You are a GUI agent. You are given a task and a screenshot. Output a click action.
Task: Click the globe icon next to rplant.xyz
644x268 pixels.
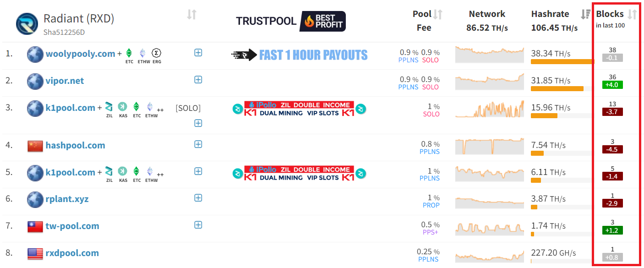35,199
